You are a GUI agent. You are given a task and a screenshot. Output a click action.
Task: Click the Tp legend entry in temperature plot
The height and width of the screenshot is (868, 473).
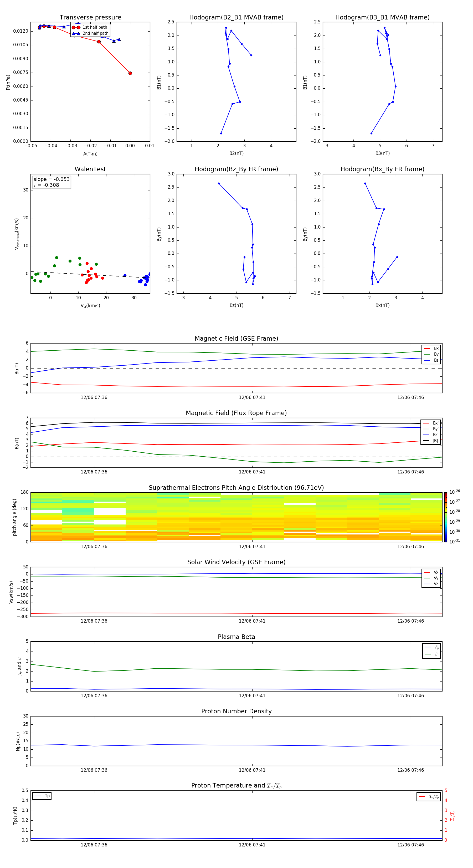pos(42,796)
